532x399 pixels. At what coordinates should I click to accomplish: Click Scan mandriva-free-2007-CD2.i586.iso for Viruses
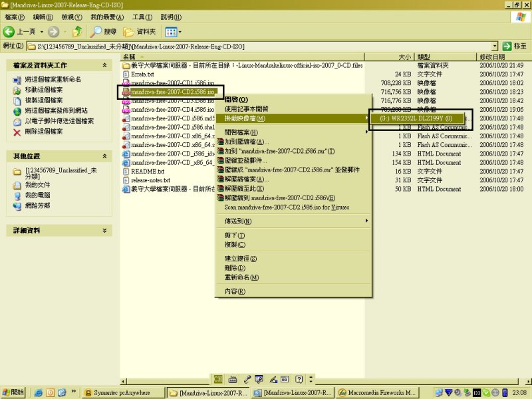294,207
